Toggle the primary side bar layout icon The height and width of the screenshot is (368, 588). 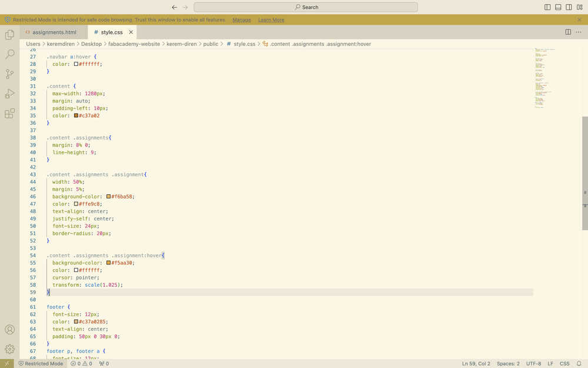pos(547,7)
